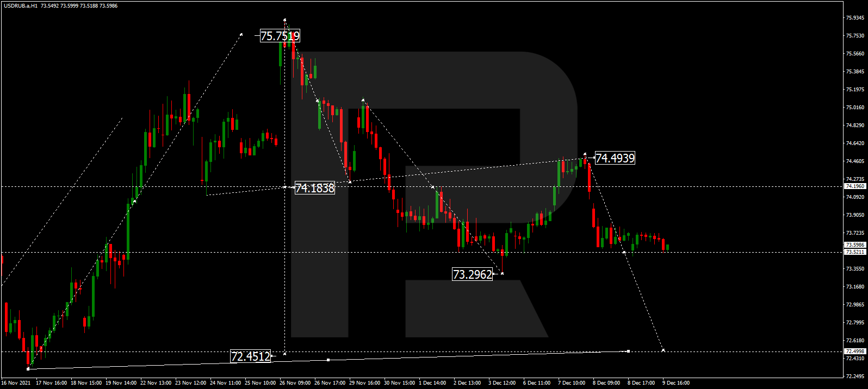Click the 26 Nov 09:00 time label
Screen dimensions: 868x389
tap(295, 383)
